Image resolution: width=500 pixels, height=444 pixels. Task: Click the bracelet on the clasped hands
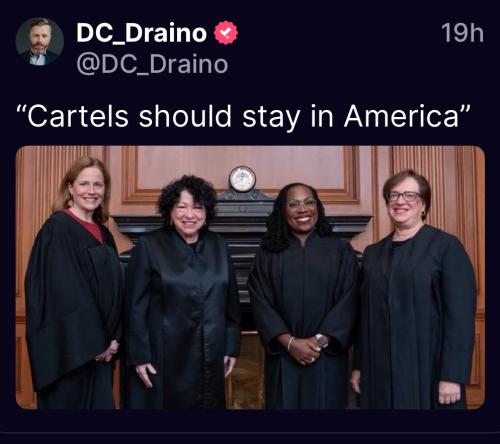(x=291, y=344)
